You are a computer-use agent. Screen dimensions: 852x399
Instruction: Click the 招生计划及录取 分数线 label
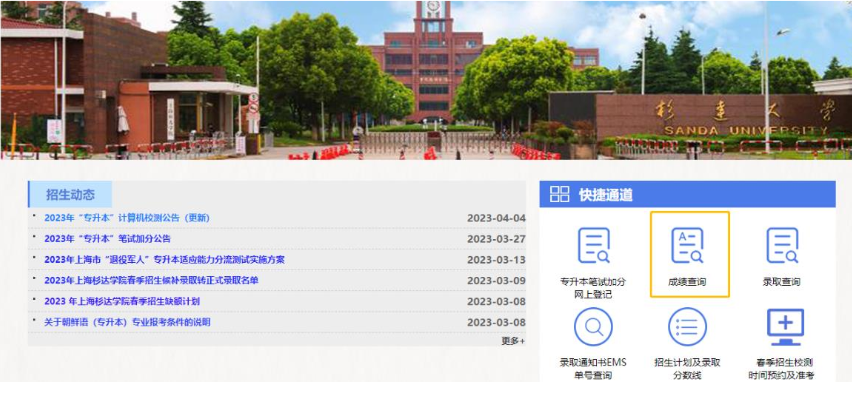tap(687, 369)
